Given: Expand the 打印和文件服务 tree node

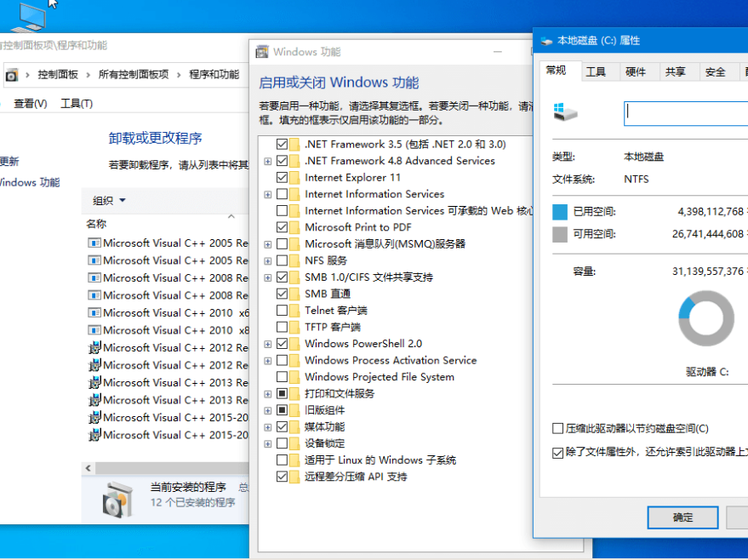Looking at the screenshot, I should [268, 394].
